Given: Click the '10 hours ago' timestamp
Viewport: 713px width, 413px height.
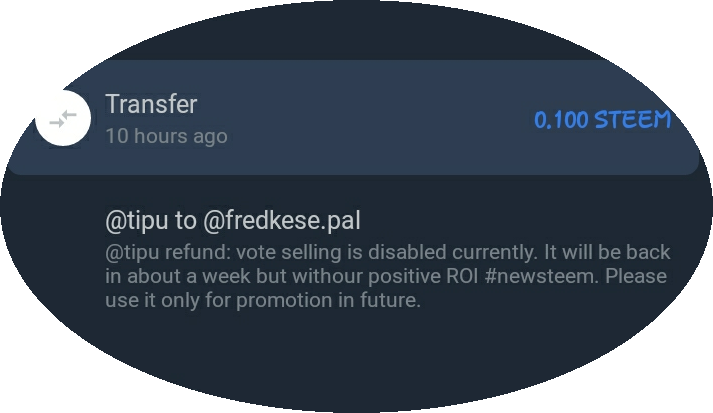Looking at the screenshot, I should pyautogui.click(x=166, y=136).
